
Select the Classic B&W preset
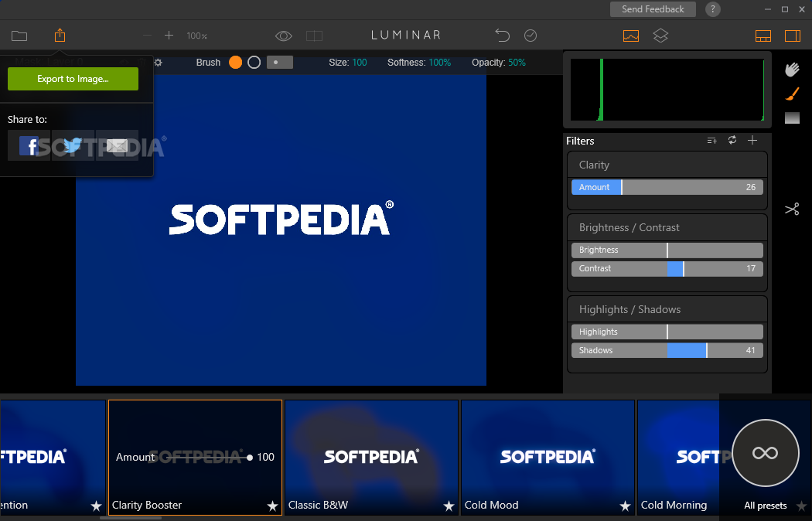click(371, 458)
